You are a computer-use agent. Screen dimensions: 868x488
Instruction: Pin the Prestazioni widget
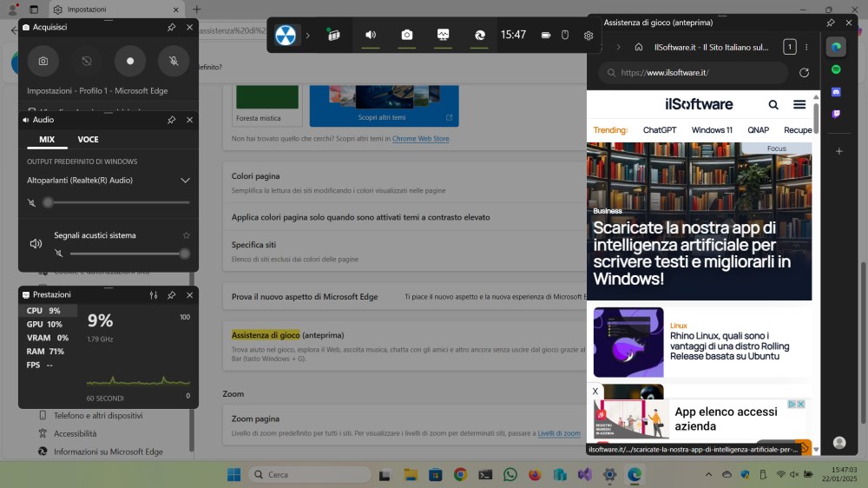172,295
